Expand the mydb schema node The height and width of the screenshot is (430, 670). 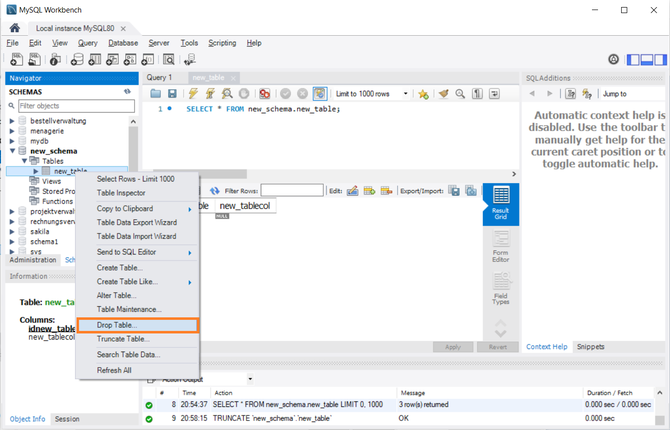click(12, 141)
